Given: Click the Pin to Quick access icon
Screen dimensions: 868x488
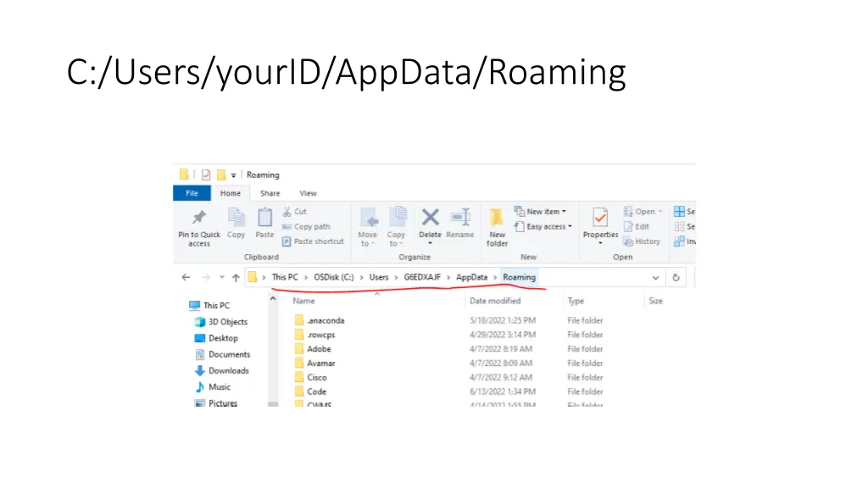Looking at the screenshot, I should [198, 218].
